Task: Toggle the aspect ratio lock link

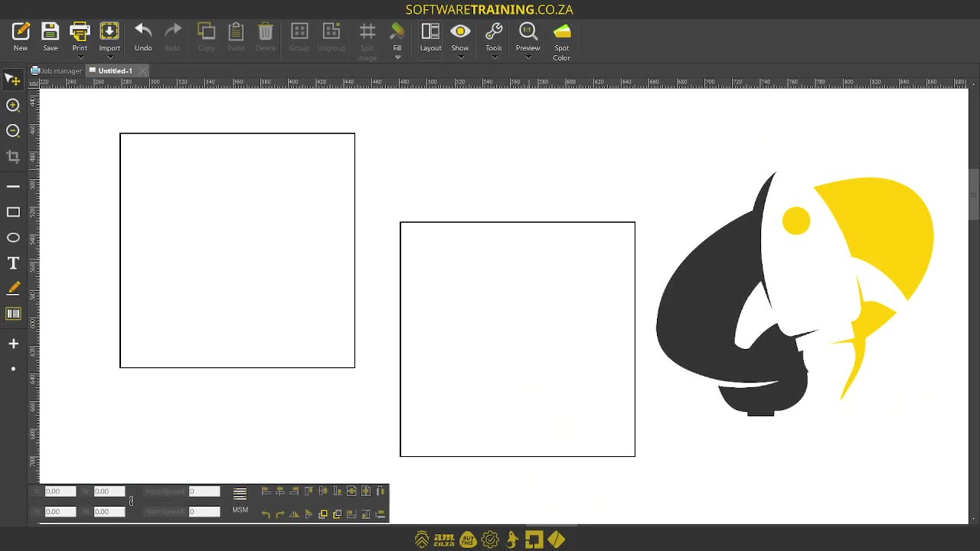Action: click(x=131, y=501)
